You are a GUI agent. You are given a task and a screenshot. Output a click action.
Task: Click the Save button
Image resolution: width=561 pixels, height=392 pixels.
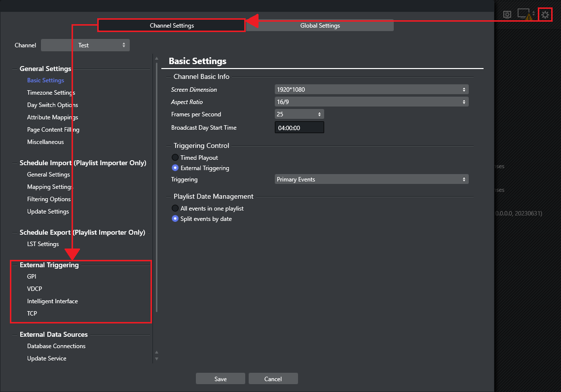[221, 379]
